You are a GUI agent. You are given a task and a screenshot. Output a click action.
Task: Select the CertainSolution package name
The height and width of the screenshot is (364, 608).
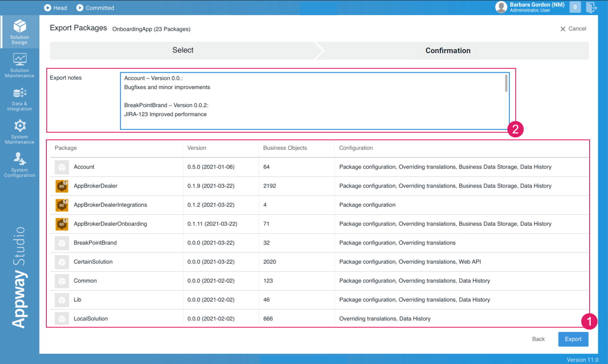(93, 262)
